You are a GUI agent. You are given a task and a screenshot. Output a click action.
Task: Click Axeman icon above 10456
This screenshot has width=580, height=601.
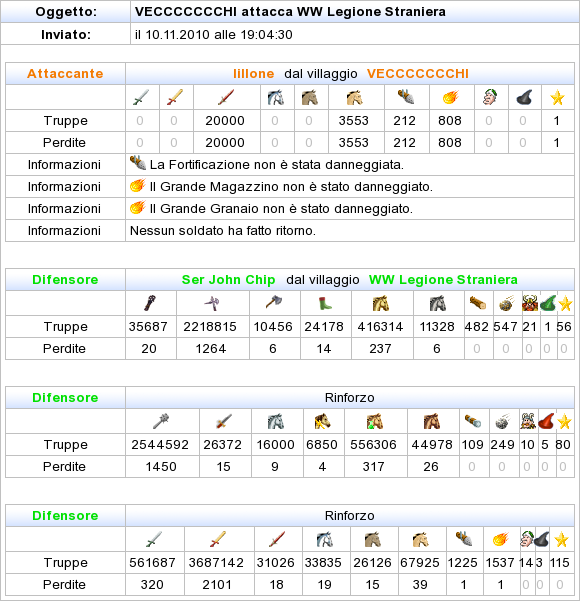pyautogui.click(x=274, y=303)
